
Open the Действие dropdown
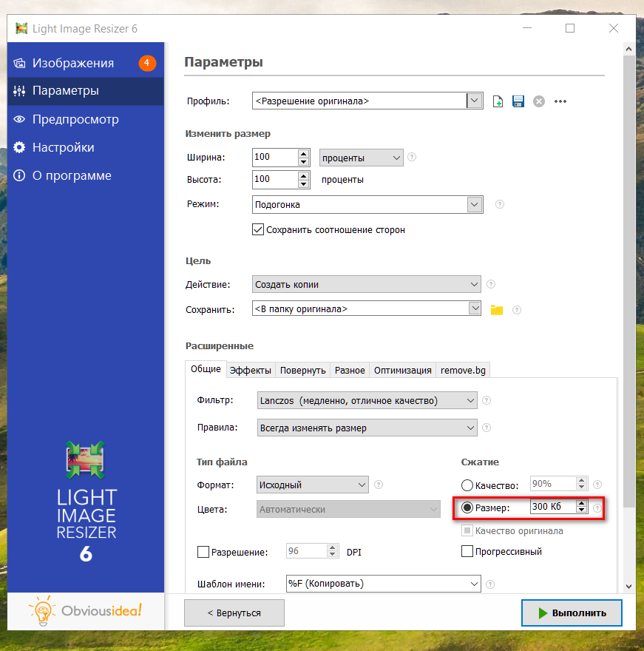coord(367,284)
